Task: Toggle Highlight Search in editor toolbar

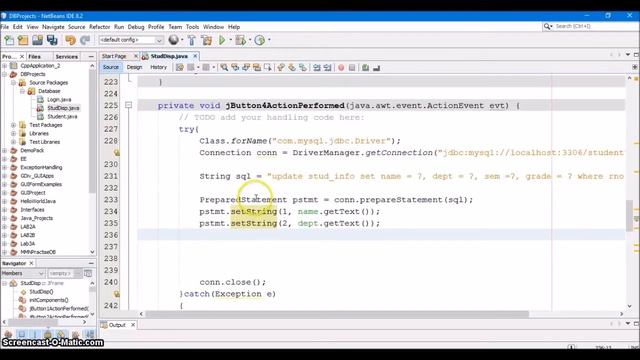Action: tap(257, 67)
